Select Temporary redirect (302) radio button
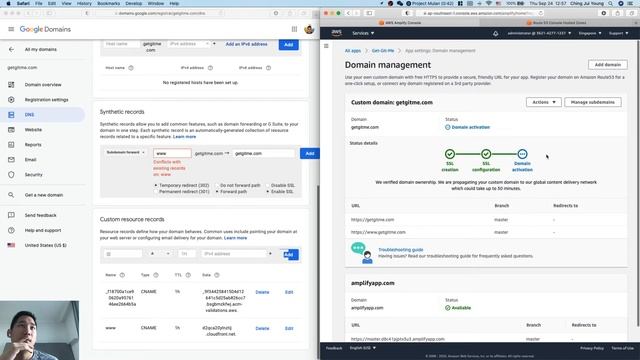Viewport: 640px width, 360px height. tap(156, 185)
